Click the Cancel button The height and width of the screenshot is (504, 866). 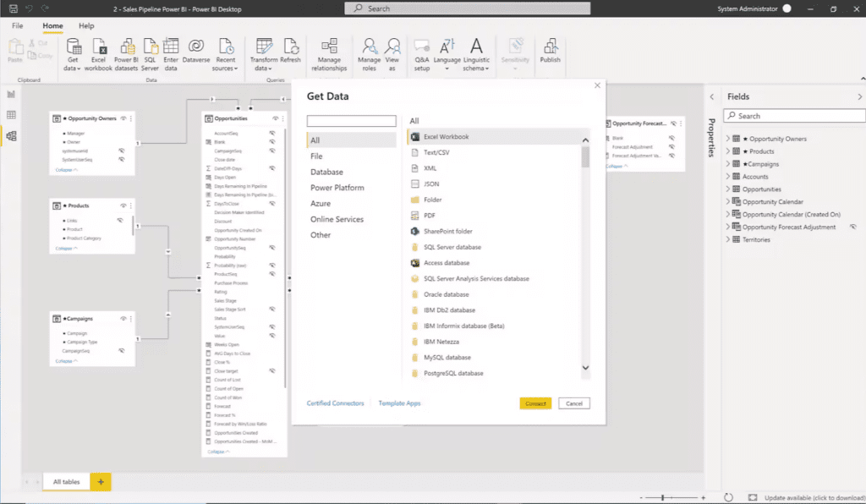click(x=574, y=403)
